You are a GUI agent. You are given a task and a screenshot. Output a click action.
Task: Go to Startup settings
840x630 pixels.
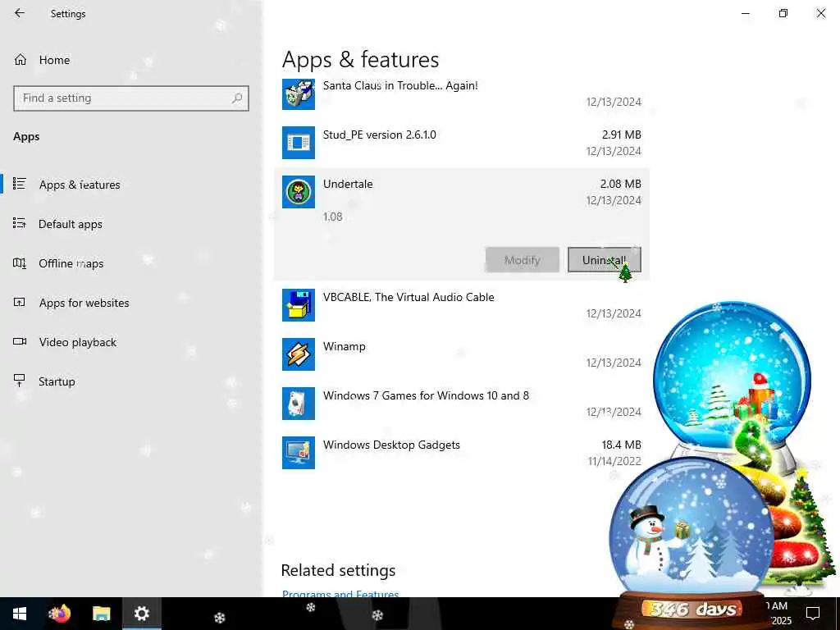coord(57,381)
